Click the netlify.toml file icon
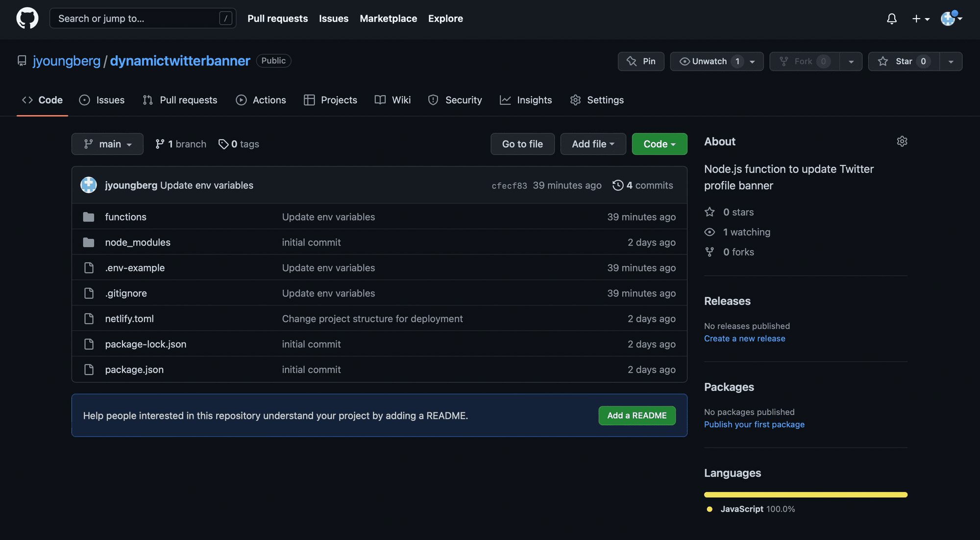The image size is (980, 540). [x=89, y=319]
